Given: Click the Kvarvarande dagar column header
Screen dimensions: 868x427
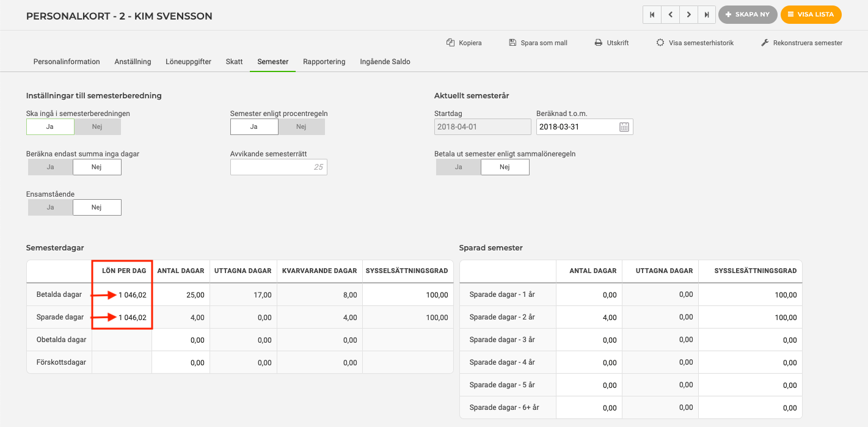Looking at the screenshot, I should pos(319,271).
